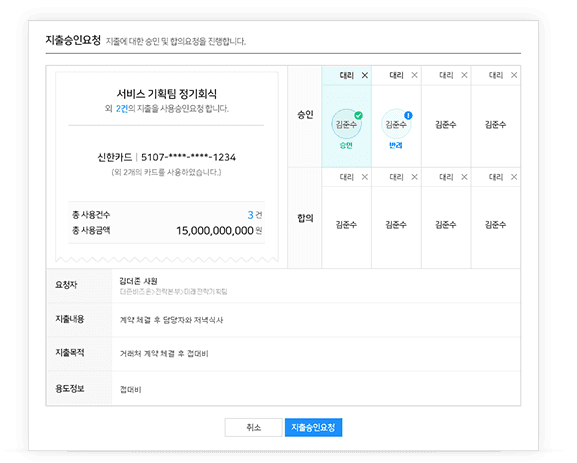Image resolution: width=577 pixels, height=463 pixels.
Task: Click the 접대비 value in 용도정보 row
Action: click(x=130, y=390)
